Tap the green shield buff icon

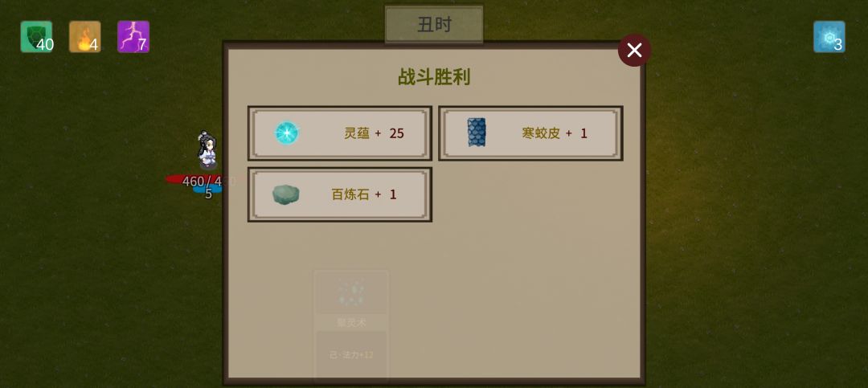pos(36,36)
